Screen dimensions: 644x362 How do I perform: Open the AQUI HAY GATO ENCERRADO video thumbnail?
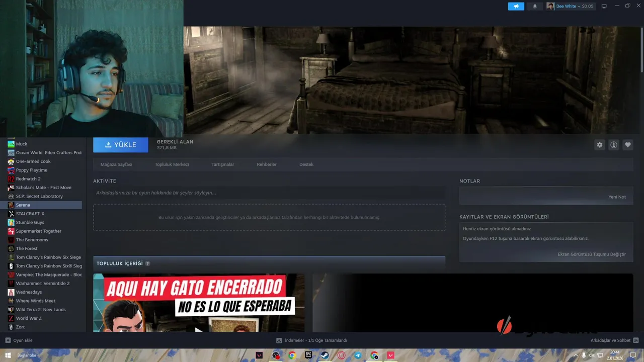[x=199, y=303]
